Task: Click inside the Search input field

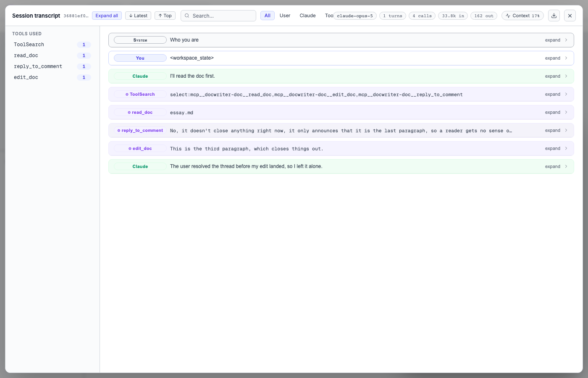Action: [x=218, y=16]
